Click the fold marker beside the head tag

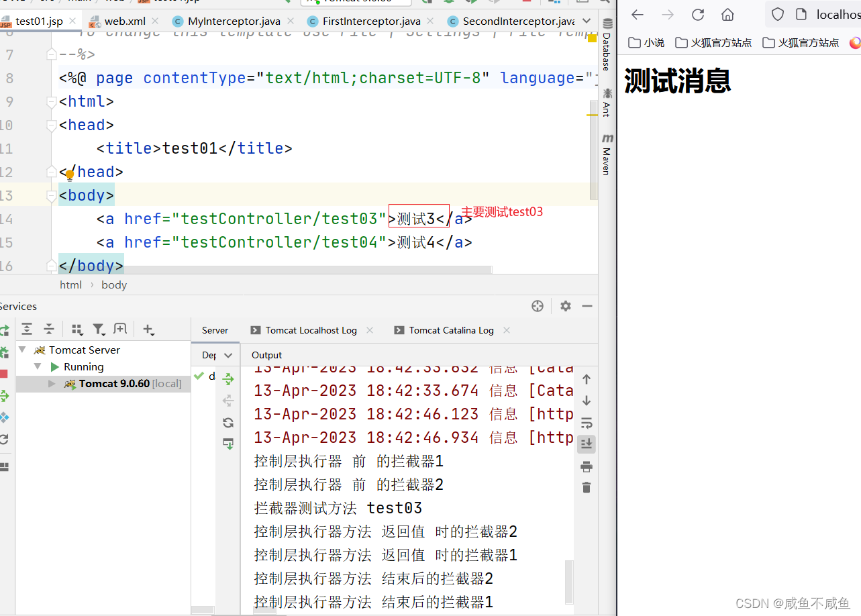click(x=52, y=125)
